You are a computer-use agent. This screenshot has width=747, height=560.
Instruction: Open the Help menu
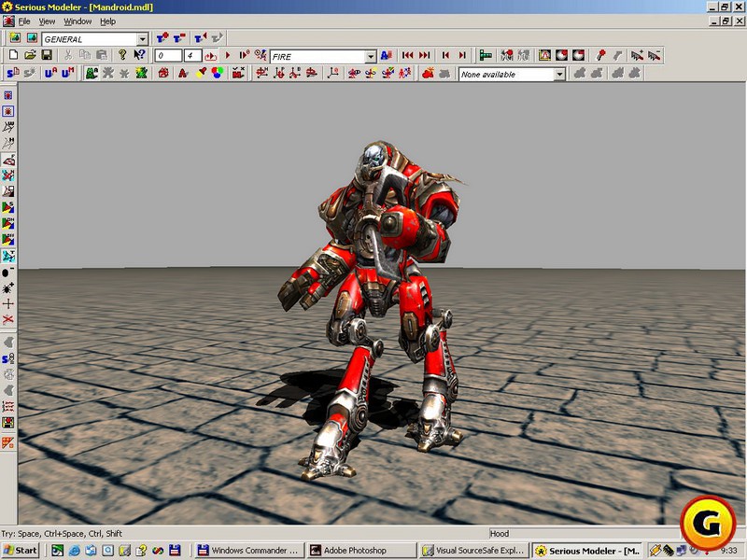point(107,21)
